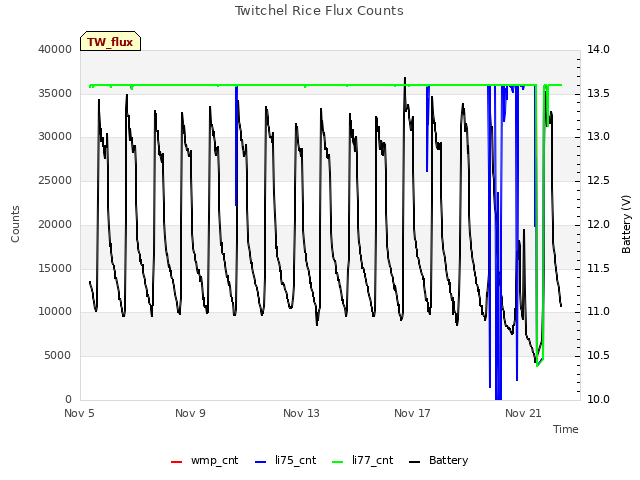Click the TW_flux site label badge
Image resolution: width=640 pixels, height=480 pixels.
110,41
